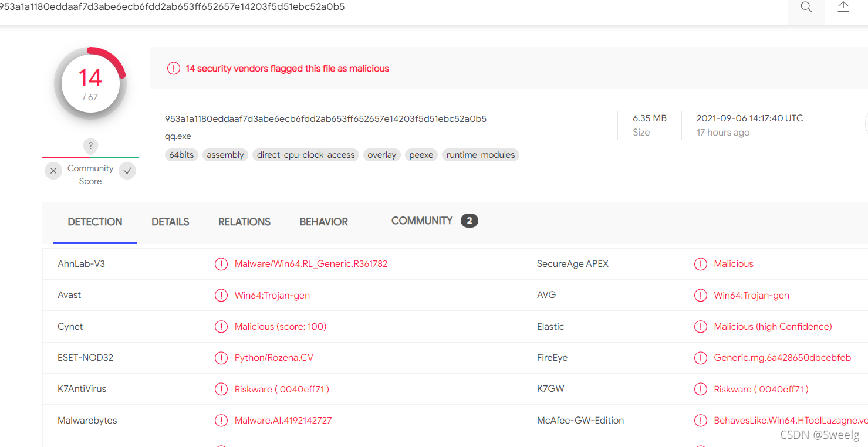Click the assembly tag

pyautogui.click(x=225, y=155)
